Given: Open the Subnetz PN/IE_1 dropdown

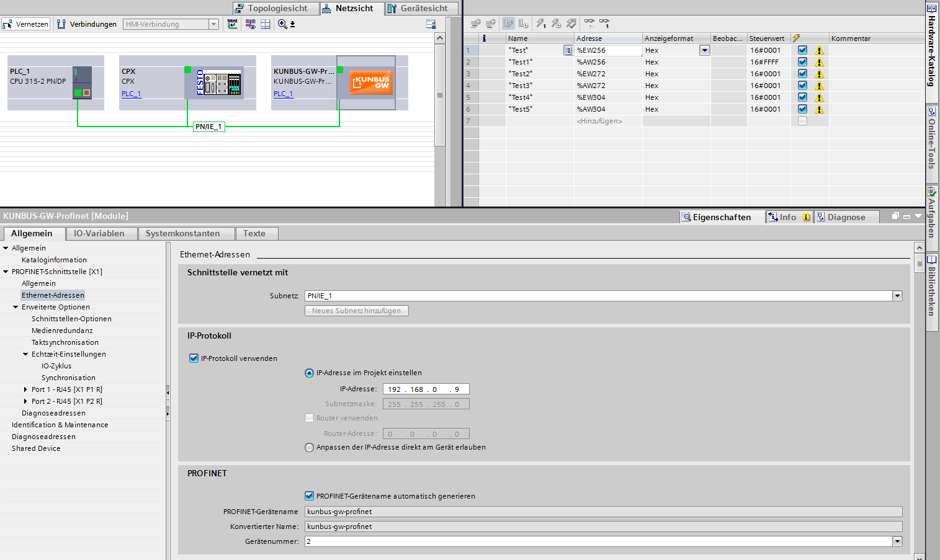Looking at the screenshot, I should coord(897,296).
